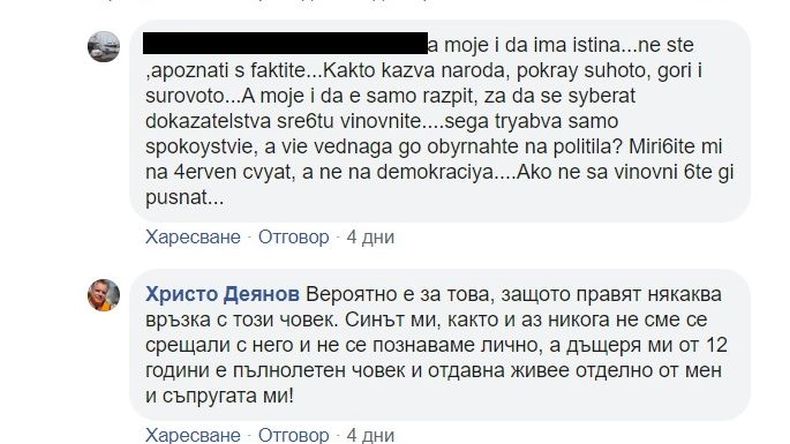The width and height of the screenshot is (790, 444).
Task: Open the Христо Деянов profile name link
Action: [x=221, y=296]
